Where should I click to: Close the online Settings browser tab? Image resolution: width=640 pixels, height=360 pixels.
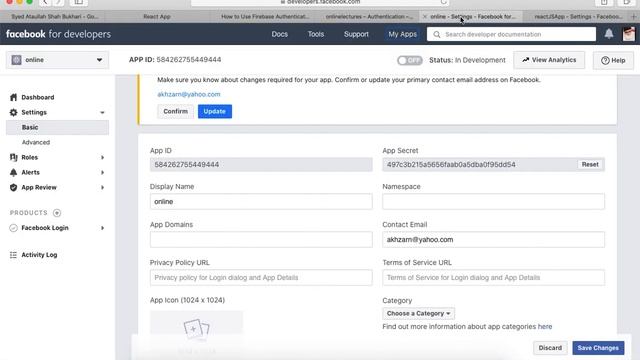[x=424, y=16]
